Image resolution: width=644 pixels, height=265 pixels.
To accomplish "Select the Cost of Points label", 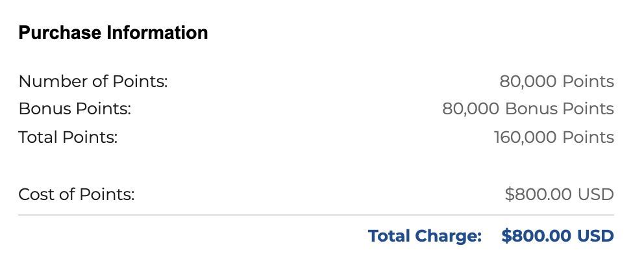I will tap(77, 194).
